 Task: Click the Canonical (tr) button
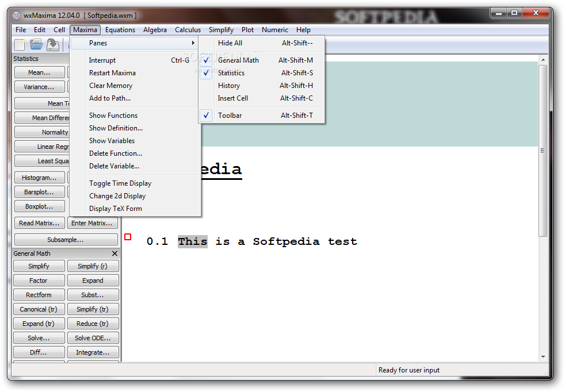tap(39, 309)
